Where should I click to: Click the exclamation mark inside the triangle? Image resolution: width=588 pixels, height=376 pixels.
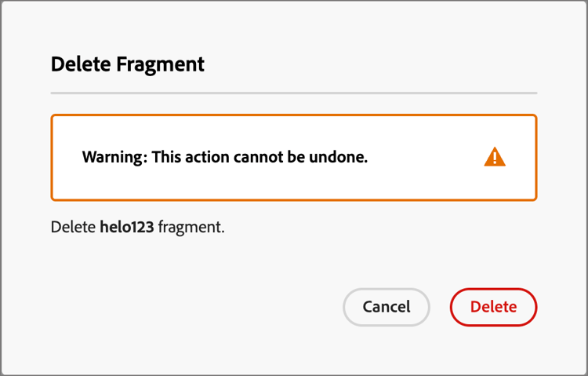[x=495, y=159]
